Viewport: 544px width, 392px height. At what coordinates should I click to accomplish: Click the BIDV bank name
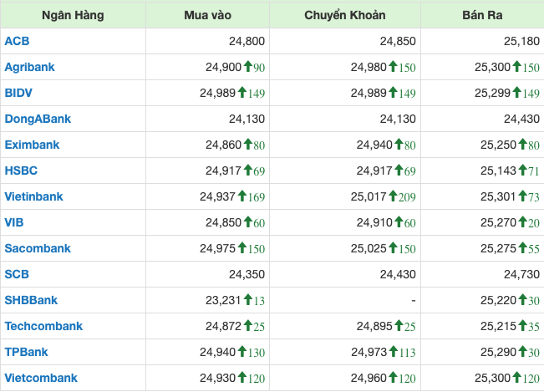[x=18, y=93]
